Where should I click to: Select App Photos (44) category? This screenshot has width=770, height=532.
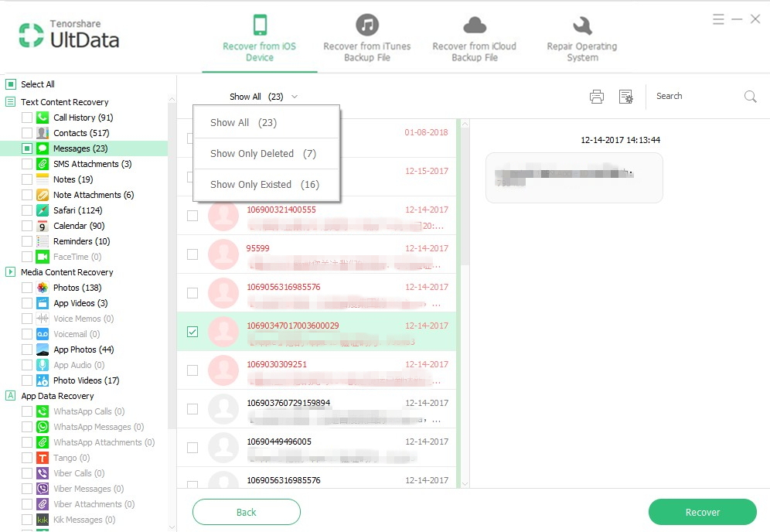[83, 350]
